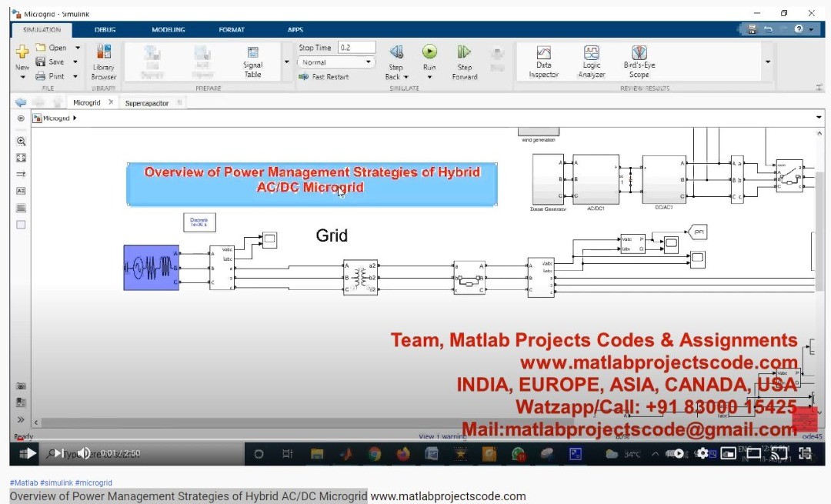Open the Logic Analyzer

592,62
